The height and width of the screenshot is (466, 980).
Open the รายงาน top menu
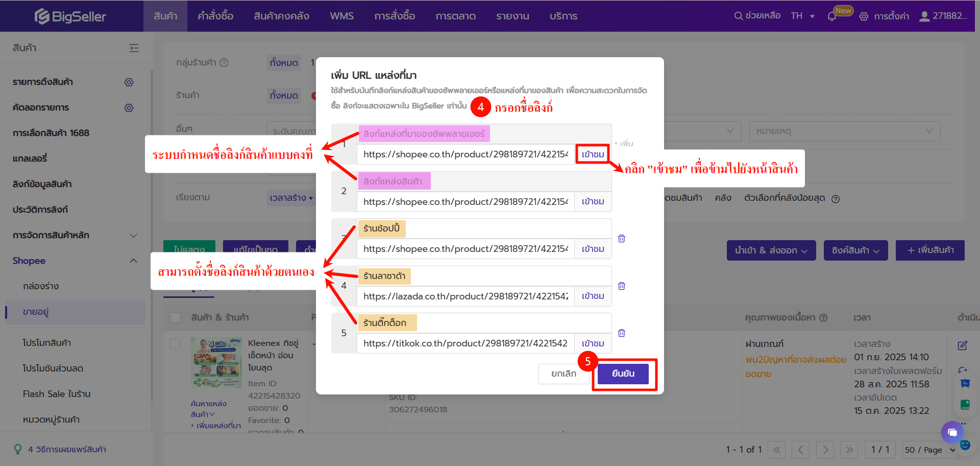point(512,16)
